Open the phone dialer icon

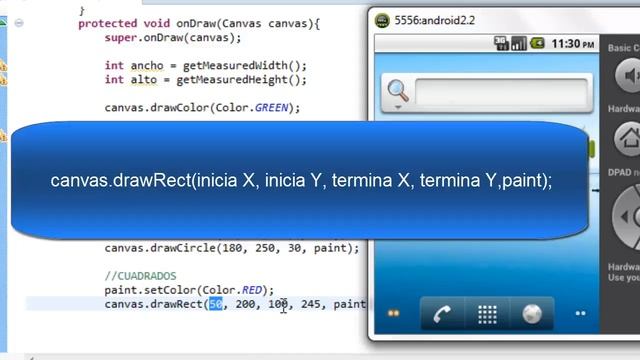pyautogui.click(x=442, y=314)
